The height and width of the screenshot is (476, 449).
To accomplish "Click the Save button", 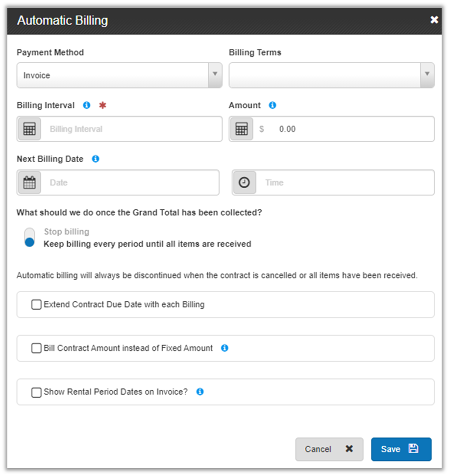I will point(400,449).
